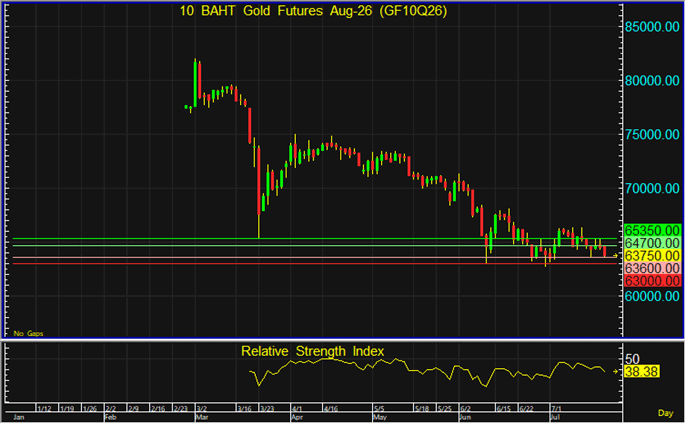Screen dimensions: 686x424
Task: Select the 2/23 date label
Action: tap(181, 409)
